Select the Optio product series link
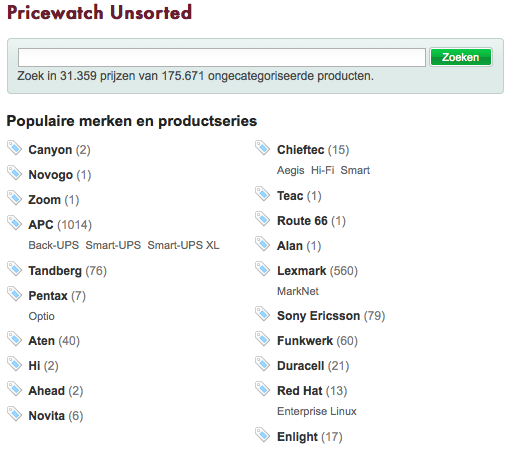Viewport: 513px width, 468px height. point(41,316)
